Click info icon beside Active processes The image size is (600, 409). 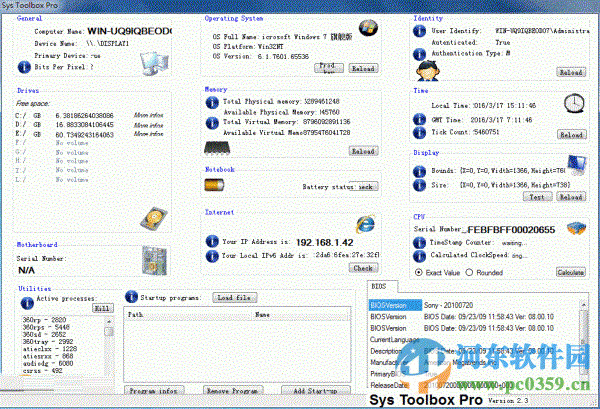point(27,303)
